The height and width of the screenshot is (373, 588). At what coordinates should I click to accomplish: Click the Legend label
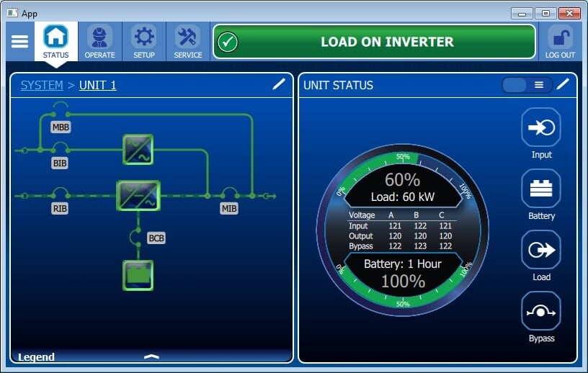(36, 357)
